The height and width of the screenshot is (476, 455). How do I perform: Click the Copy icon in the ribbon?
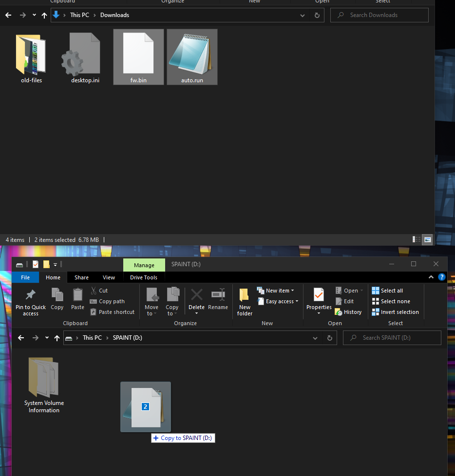[57, 299]
